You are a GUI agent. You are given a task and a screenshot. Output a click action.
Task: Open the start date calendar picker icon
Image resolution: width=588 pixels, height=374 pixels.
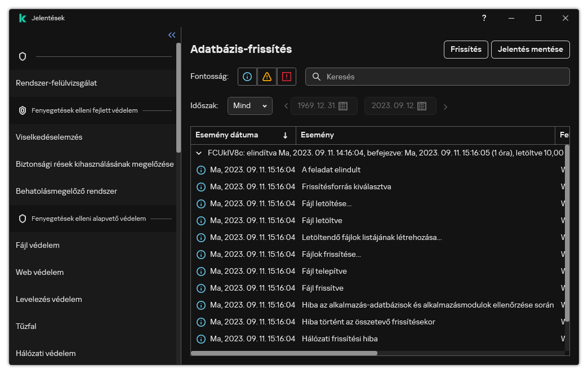[342, 106]
